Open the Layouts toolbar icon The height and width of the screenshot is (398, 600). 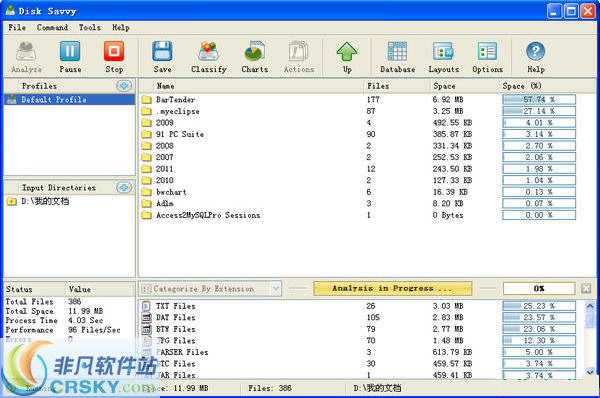tap(443, 57)
